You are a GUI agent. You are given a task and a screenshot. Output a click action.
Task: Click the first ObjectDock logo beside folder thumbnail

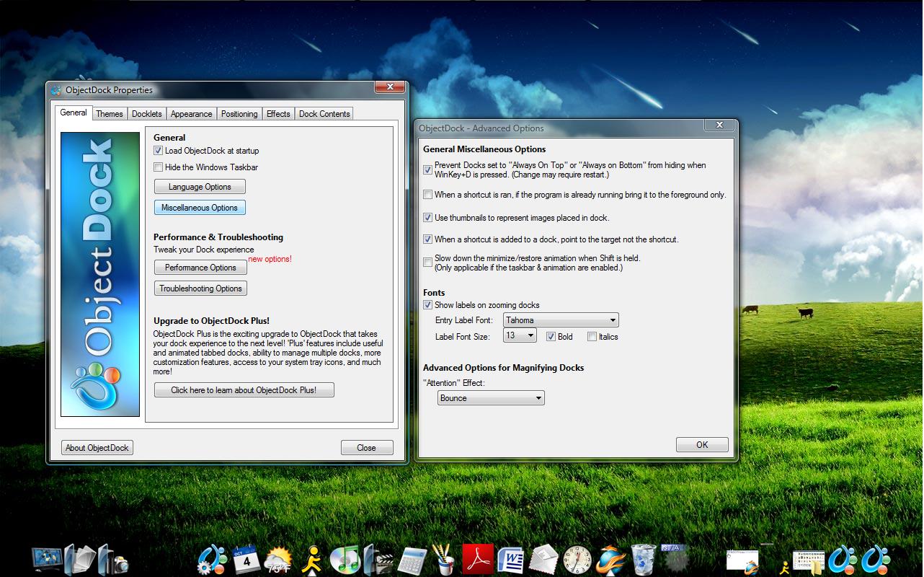click(x=842, y=559)
